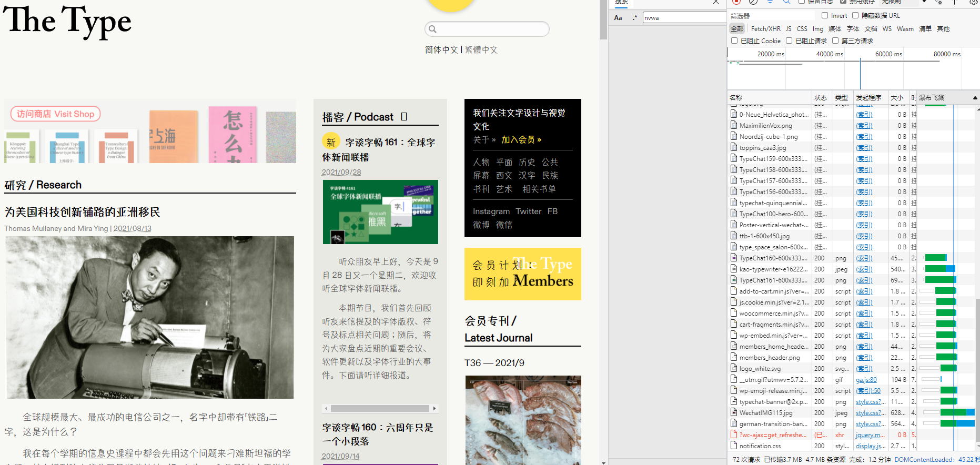Click file icon of TypeChat161 request row

(x=734, y=280)
